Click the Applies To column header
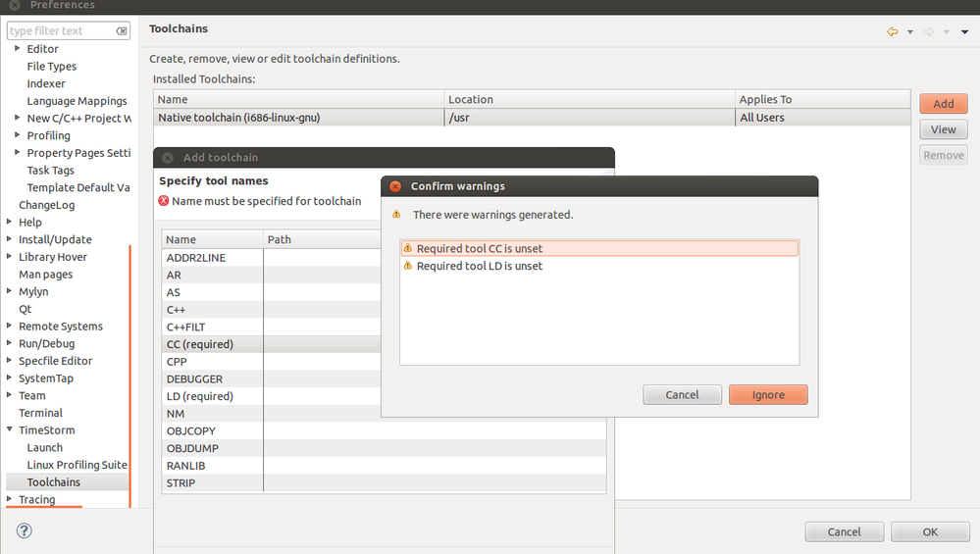The width and height of the screenshot is (980, 554). [x=822, y=99]
